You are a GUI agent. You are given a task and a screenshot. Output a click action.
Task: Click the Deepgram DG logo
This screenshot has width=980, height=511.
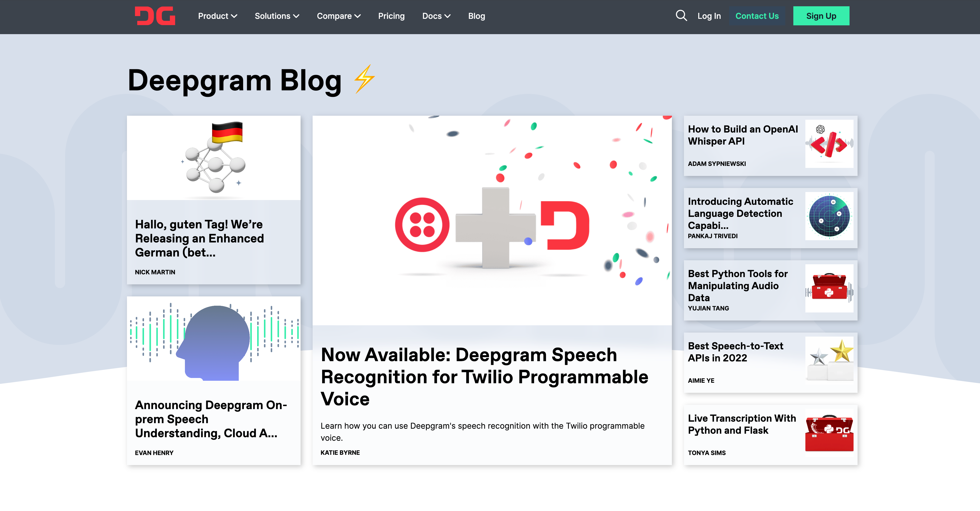coord(155,16)
